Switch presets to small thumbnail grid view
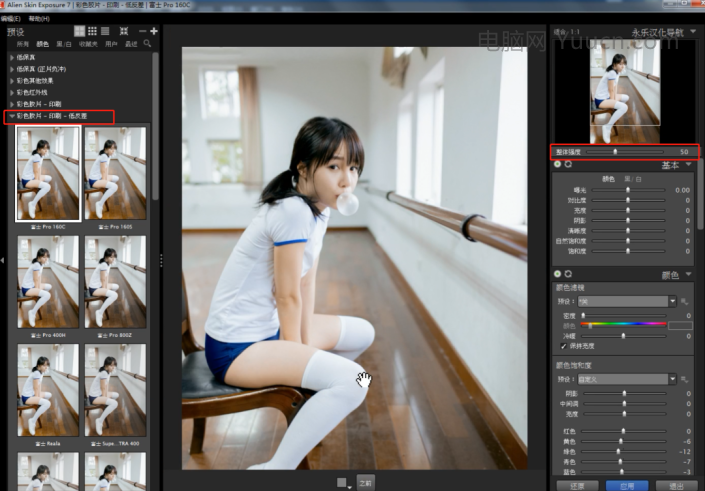 point(92,32)
